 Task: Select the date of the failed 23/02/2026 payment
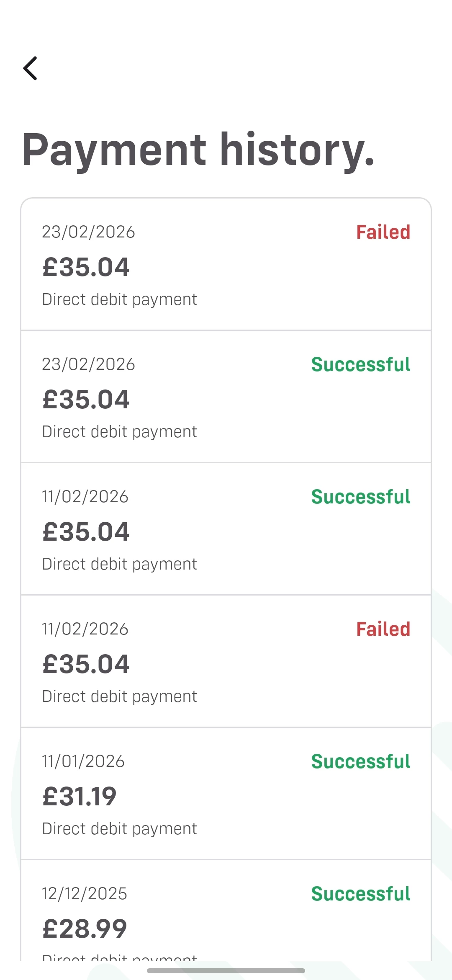click(88, 232)
